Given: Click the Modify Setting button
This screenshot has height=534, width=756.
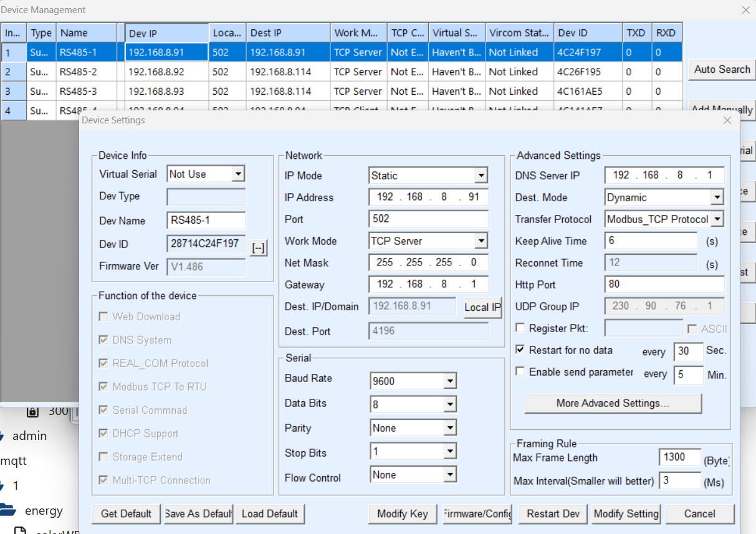Looking at the screenshot, I should tap(626, 514).
